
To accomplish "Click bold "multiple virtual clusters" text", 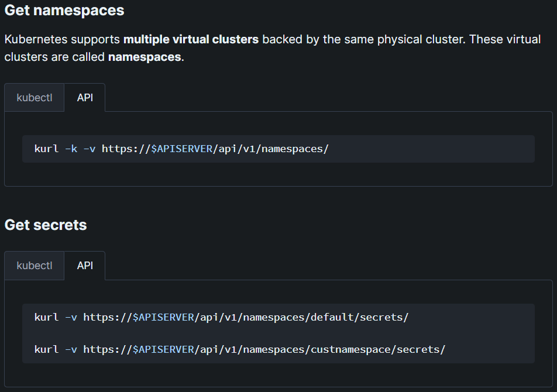I will pos(191,40).
